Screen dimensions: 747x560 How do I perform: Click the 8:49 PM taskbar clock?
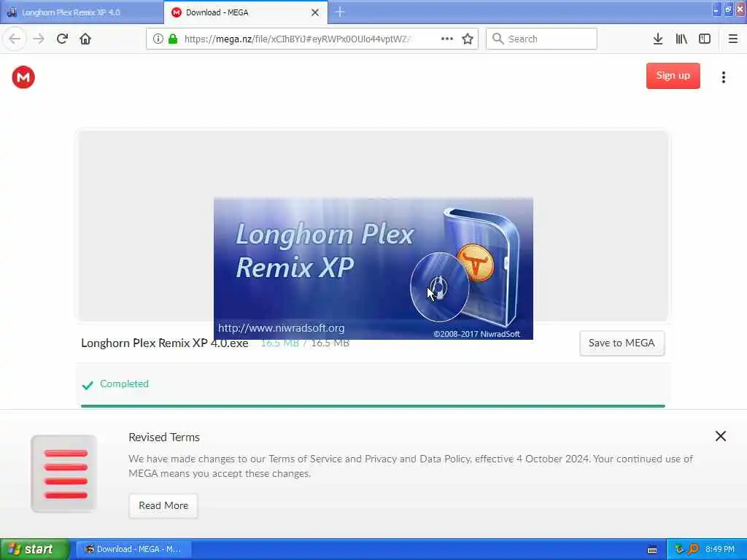coord(720,549)
